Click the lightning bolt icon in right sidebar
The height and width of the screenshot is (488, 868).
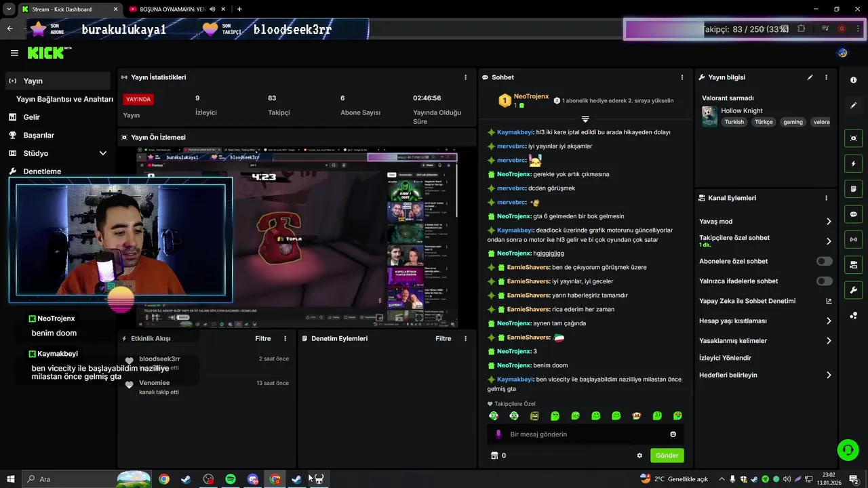click(x=853, y=164)
